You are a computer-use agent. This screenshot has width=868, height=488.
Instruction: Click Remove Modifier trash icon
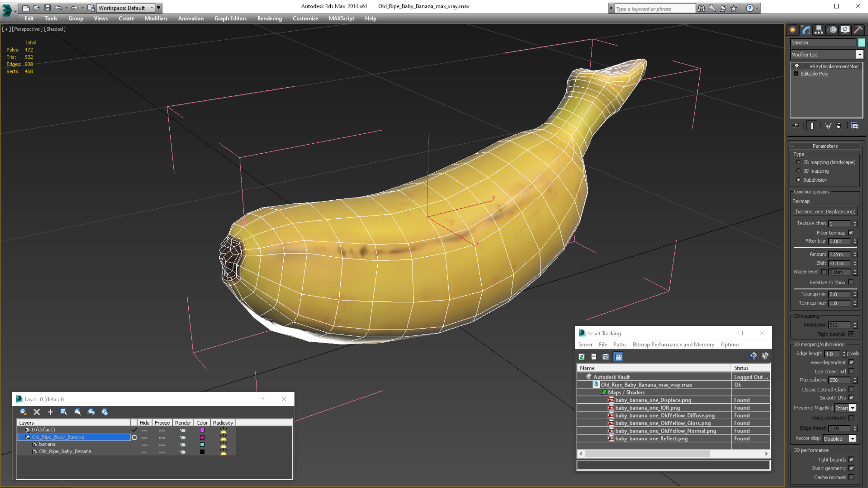[839, 126]
